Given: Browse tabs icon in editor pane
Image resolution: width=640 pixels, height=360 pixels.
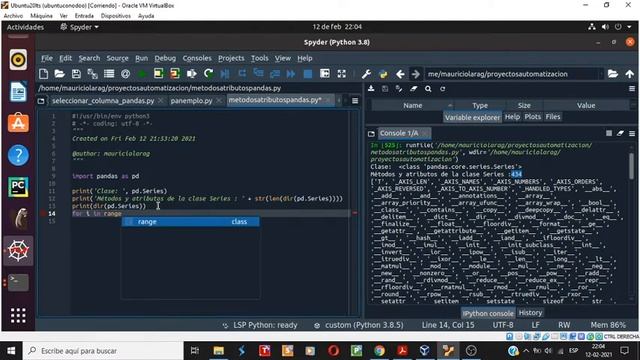Looking at the screenshot, I should click(x=41, y=101).
